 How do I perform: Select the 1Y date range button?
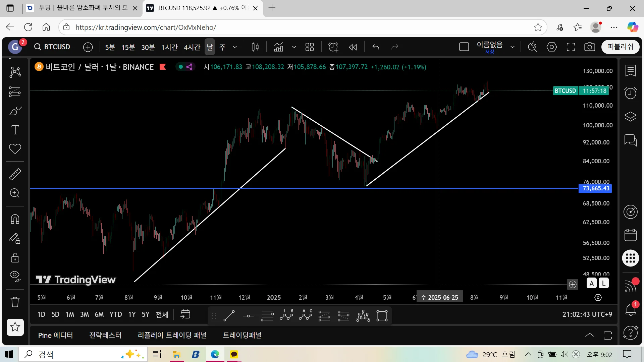(x=132, y=314)
